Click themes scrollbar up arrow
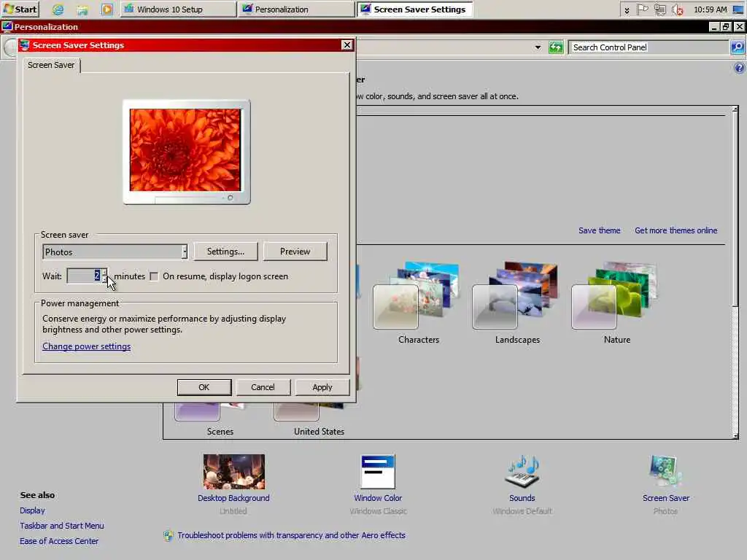Image resolution: width=747 pixels, height=560 pixels. [x=735, y=109]
